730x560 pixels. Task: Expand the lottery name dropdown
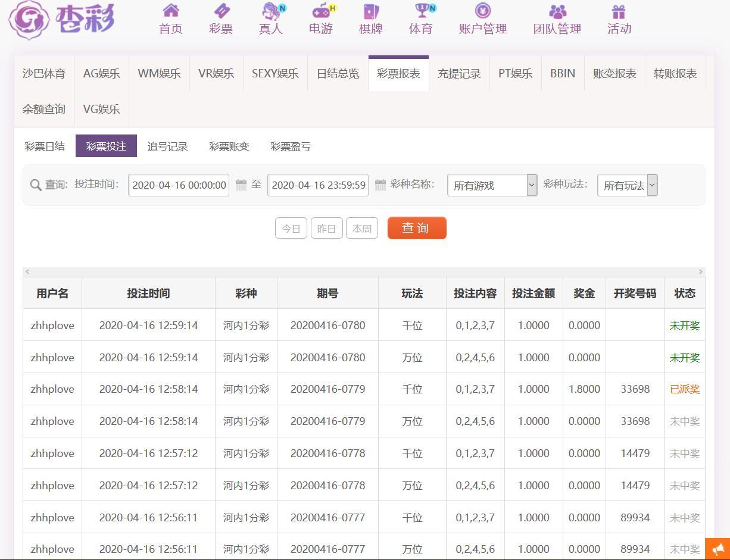tap(492, 185)
